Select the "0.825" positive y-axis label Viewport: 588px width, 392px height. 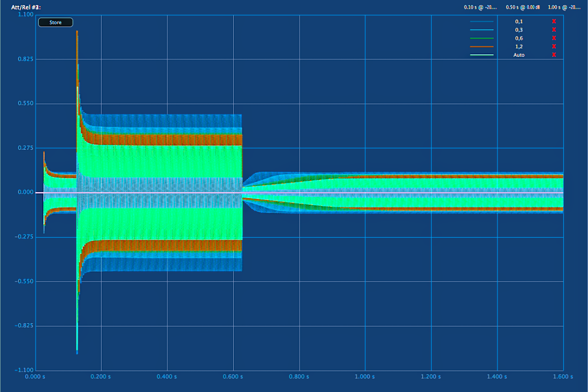tap(26, 59)
